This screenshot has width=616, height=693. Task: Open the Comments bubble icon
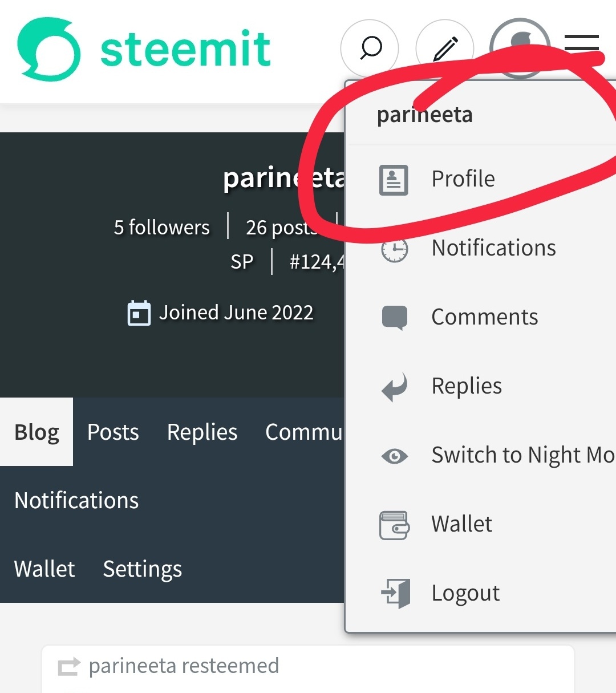pos(395,318)
